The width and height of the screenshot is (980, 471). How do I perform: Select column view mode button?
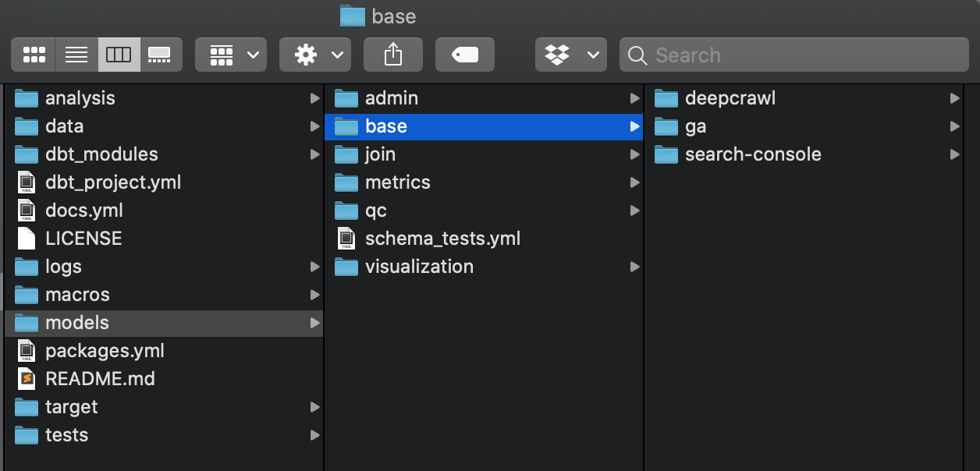pos(119,55)
